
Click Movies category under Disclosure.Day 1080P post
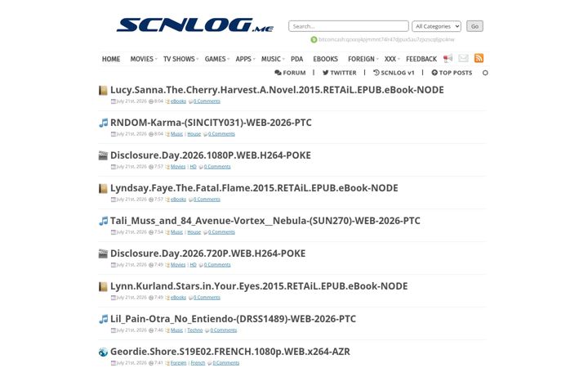point(178,167)
